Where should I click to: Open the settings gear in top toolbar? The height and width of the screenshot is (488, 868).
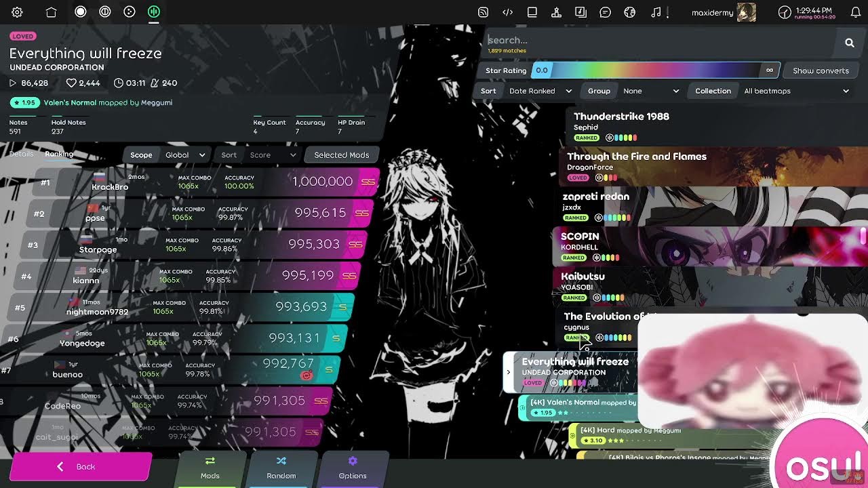[17, 12]
